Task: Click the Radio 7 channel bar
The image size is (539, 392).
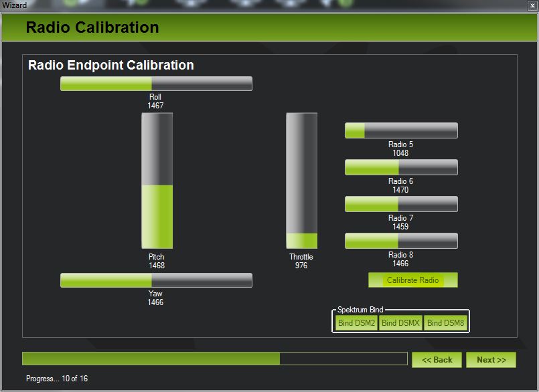Action: [401, 204]
